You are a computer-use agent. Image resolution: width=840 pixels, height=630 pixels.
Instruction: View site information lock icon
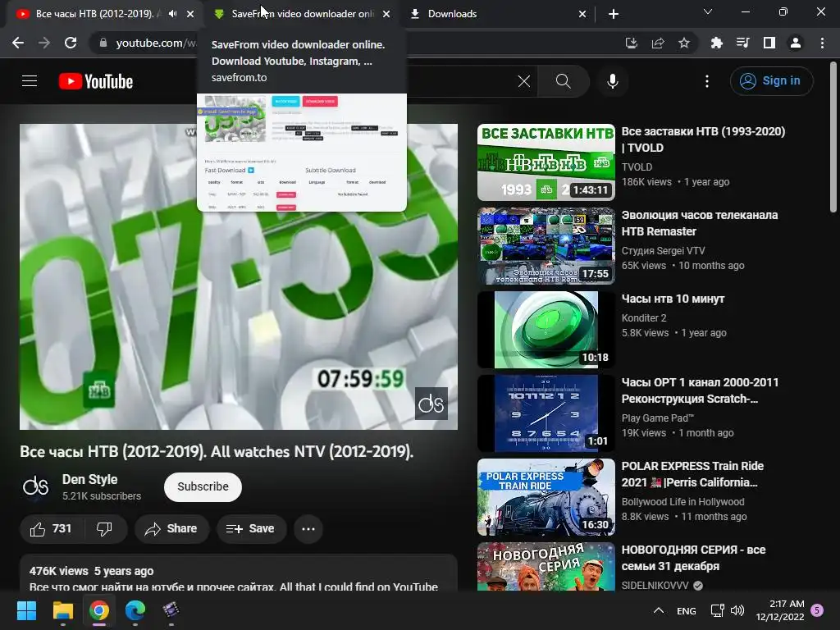pos(103,43)
